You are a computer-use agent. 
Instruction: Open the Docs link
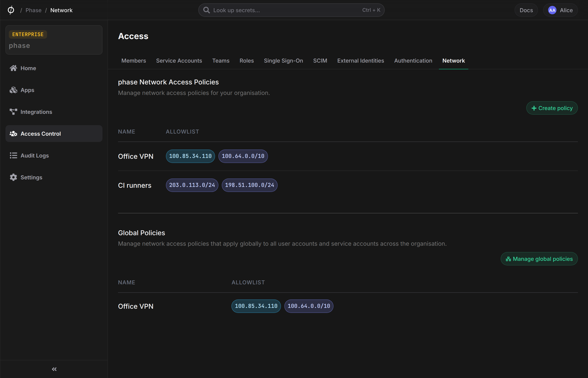[x=526, y=10]
